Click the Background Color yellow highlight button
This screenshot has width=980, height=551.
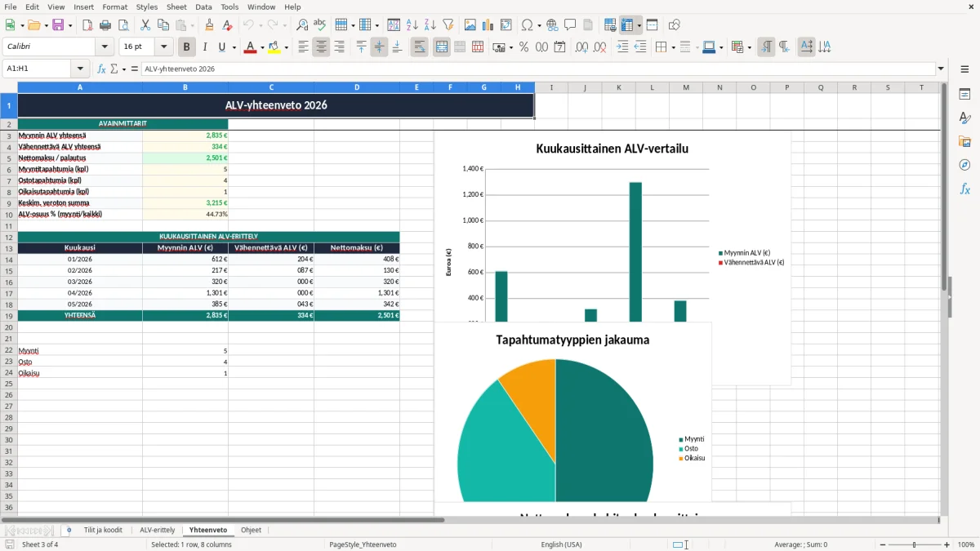(274, 47)
